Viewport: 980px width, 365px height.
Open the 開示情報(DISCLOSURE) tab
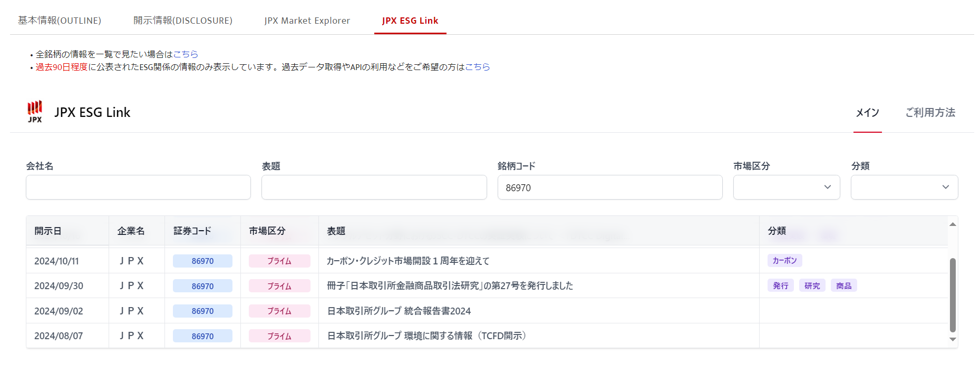click(183, 21)
